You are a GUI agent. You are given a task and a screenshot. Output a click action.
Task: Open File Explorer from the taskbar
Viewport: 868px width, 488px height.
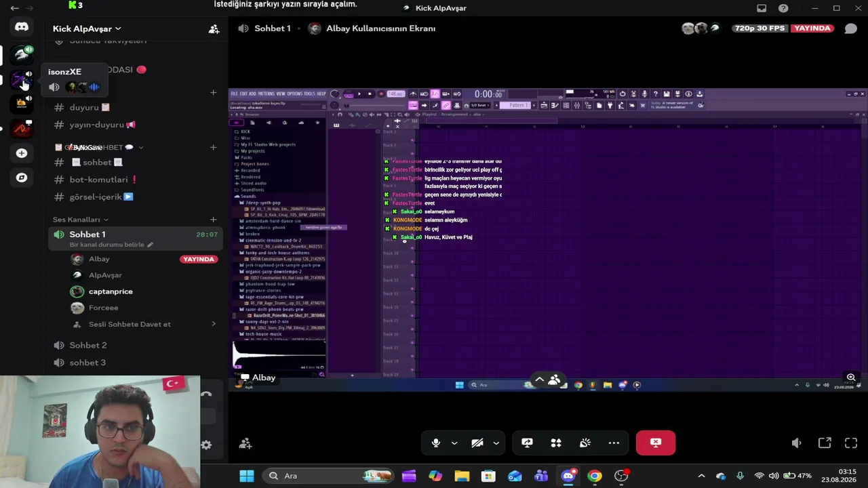point(462,476)
